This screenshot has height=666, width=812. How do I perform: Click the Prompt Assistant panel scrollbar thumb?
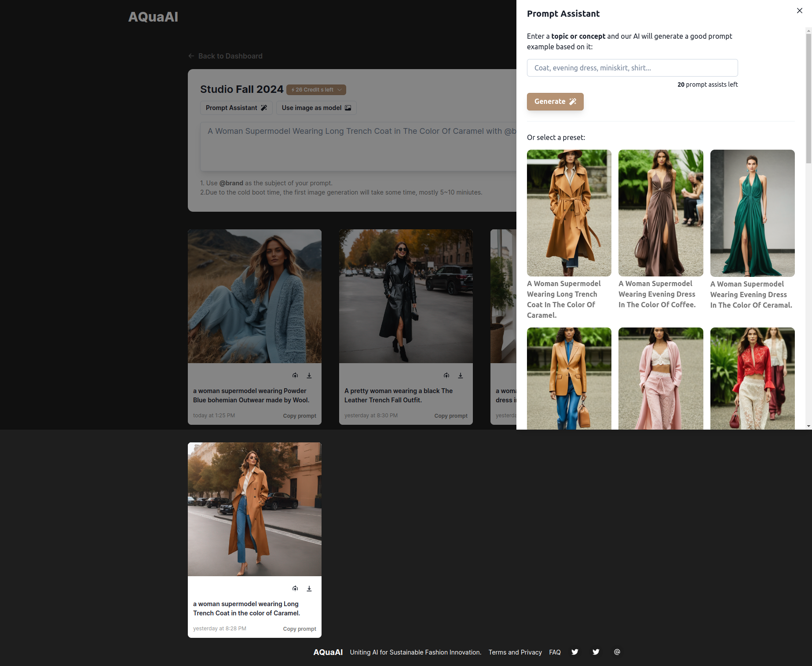click(x=808, y=99)
